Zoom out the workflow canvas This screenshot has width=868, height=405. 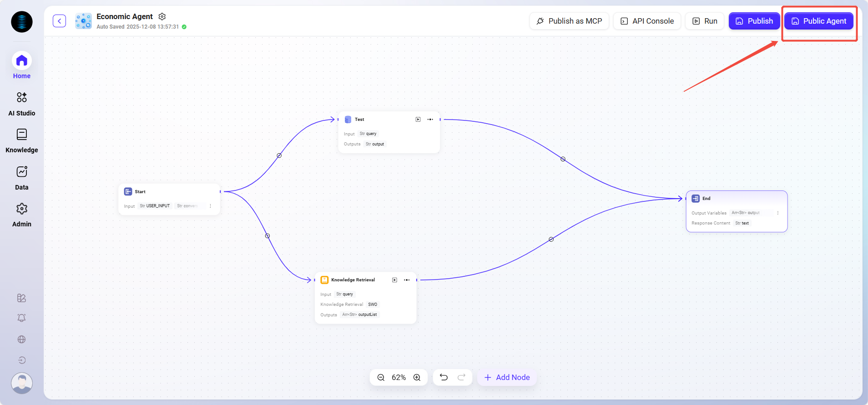[x=381, y=377]
